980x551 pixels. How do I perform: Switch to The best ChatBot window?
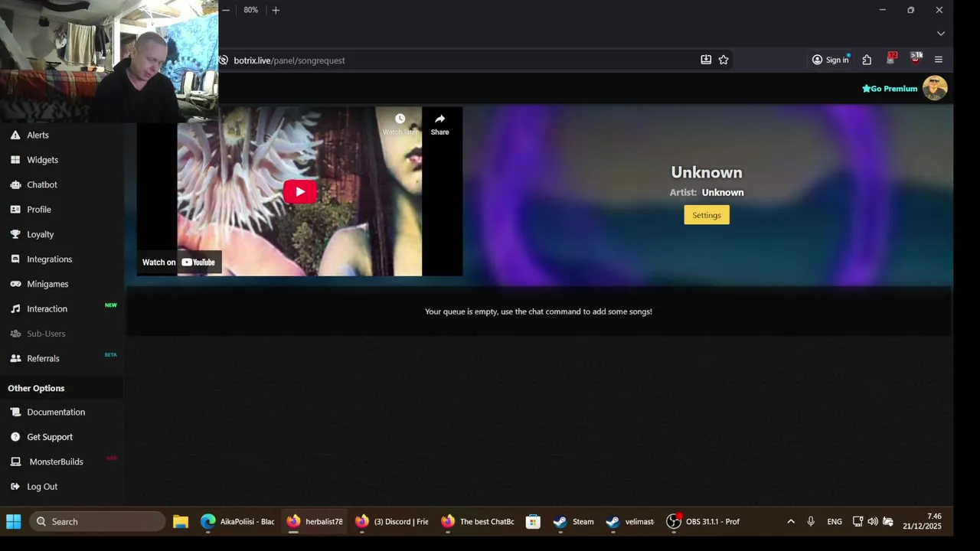coord(478,522)
